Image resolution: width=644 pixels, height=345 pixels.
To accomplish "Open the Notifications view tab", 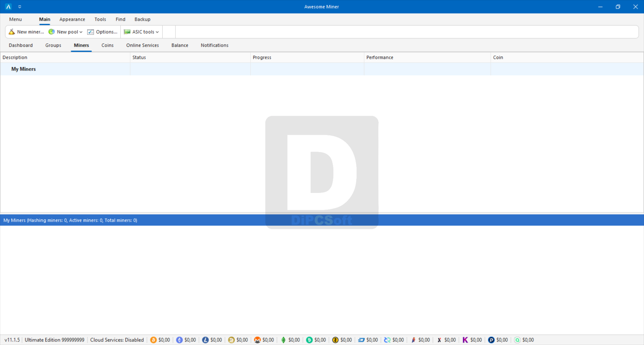I will [x=215, y=45].
